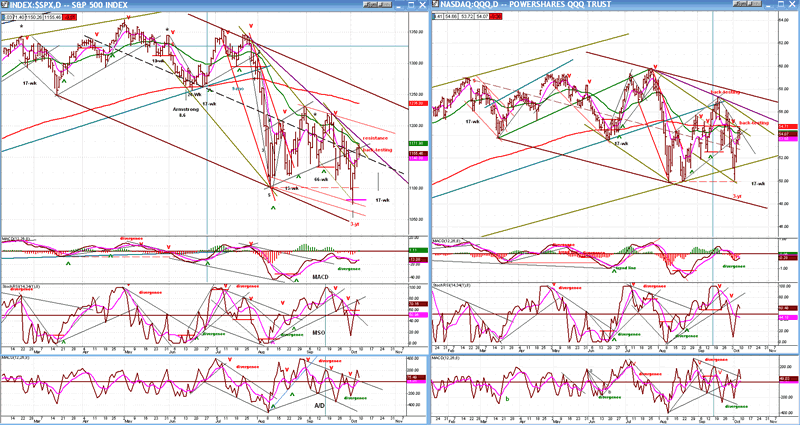The width and height of the screenshot is (800, 425).
Task: Click the 'MACD' label in SPX indicator panel
Action: pos(321,275)
